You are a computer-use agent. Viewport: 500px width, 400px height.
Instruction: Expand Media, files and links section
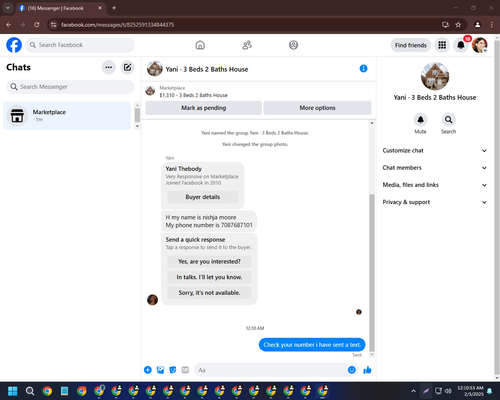tap(435, 185)
